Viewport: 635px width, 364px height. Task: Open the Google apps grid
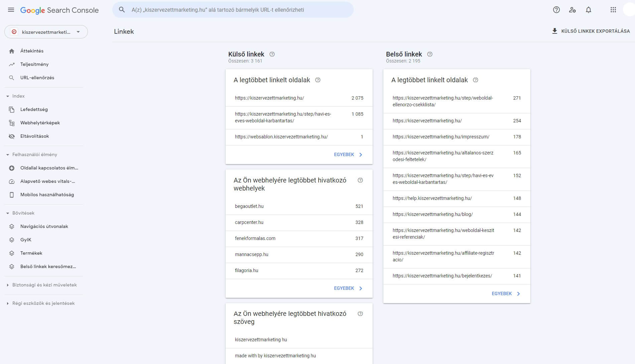613,10
